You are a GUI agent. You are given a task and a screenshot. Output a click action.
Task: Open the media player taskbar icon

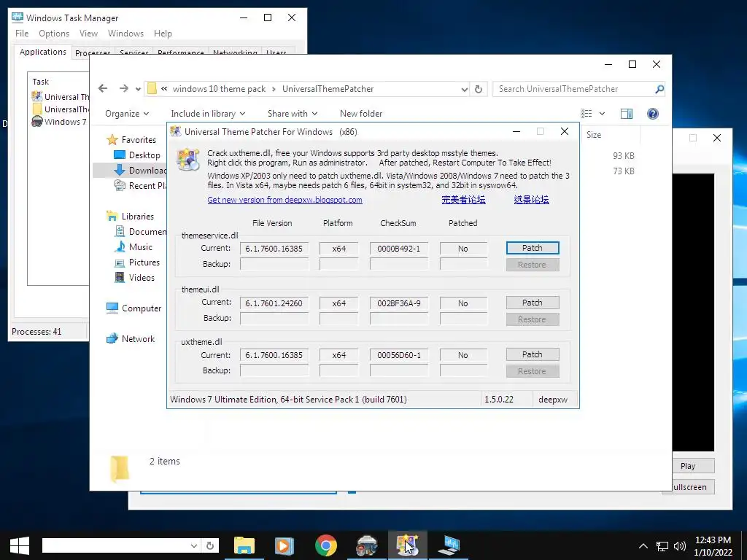pos(285,545)
